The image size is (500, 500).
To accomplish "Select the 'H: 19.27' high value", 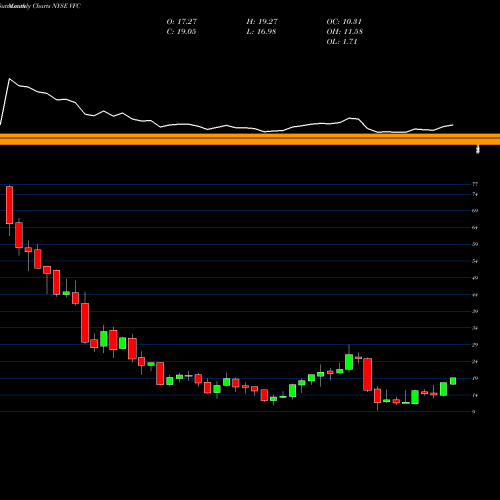I will pyautogui.click(x=262, y=22).
